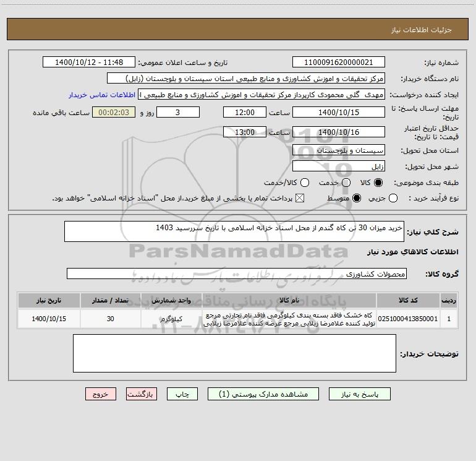Click the need date cell 1400/10/15

(49, 319)
